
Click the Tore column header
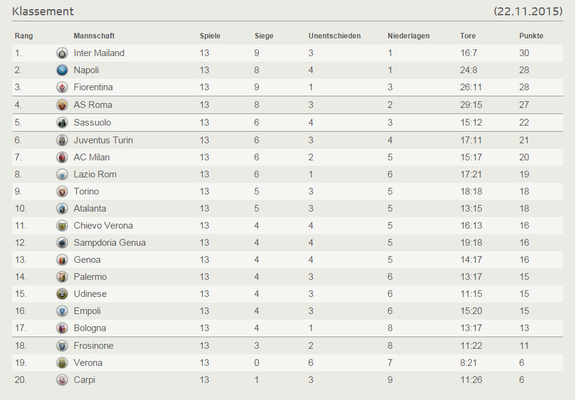coord(468,36)
